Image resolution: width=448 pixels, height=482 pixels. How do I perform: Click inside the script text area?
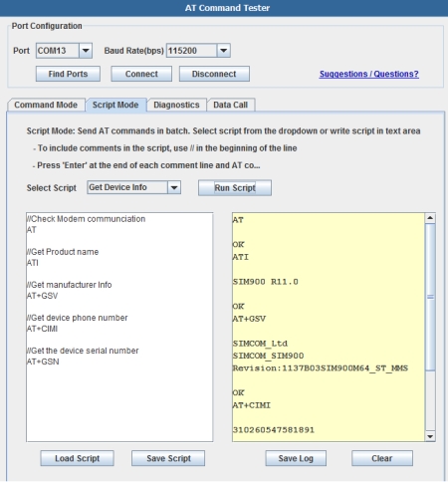coord(119,327)
